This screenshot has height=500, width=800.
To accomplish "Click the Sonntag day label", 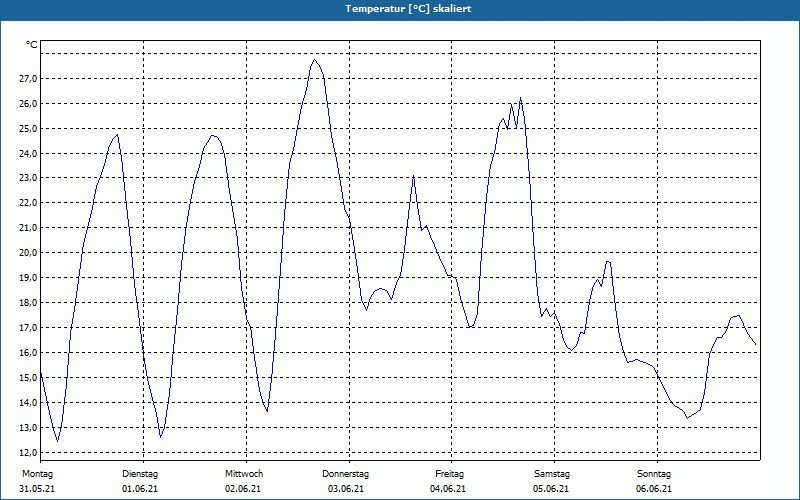I will point(654,474).
